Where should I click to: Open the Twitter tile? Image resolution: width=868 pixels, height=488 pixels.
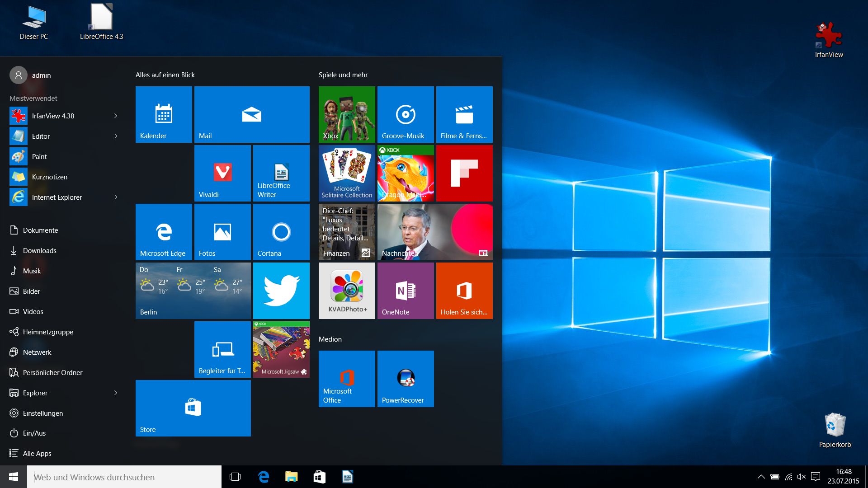coord(281,291)
